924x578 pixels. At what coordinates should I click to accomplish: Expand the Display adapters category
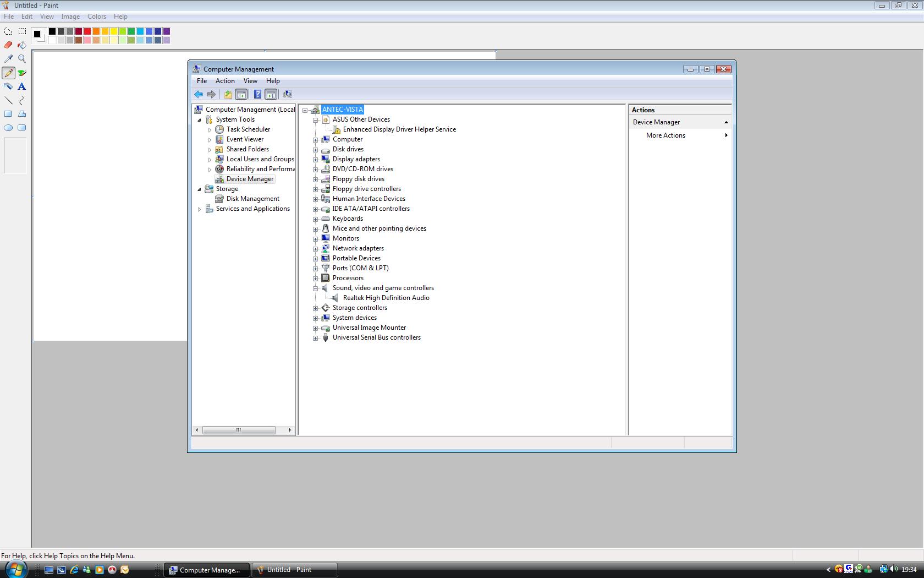tap(315, 159)
